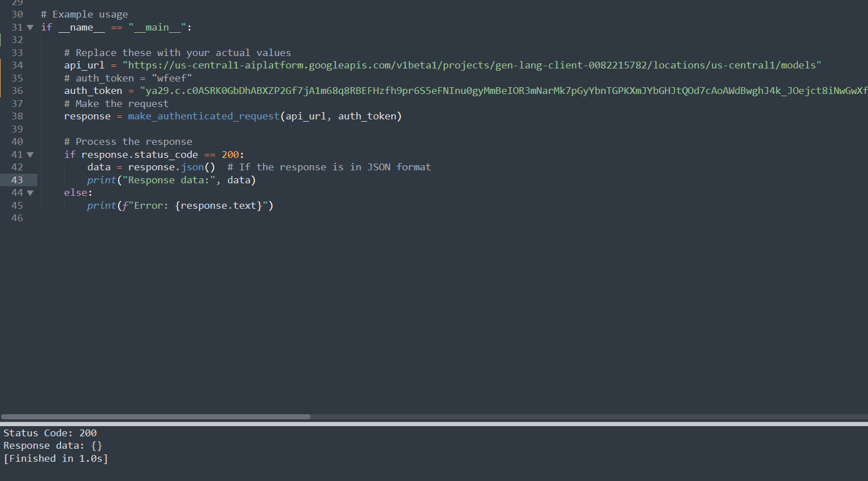Place cursor on empty line 46
This screenshot has height=481, width=868.
170,218
